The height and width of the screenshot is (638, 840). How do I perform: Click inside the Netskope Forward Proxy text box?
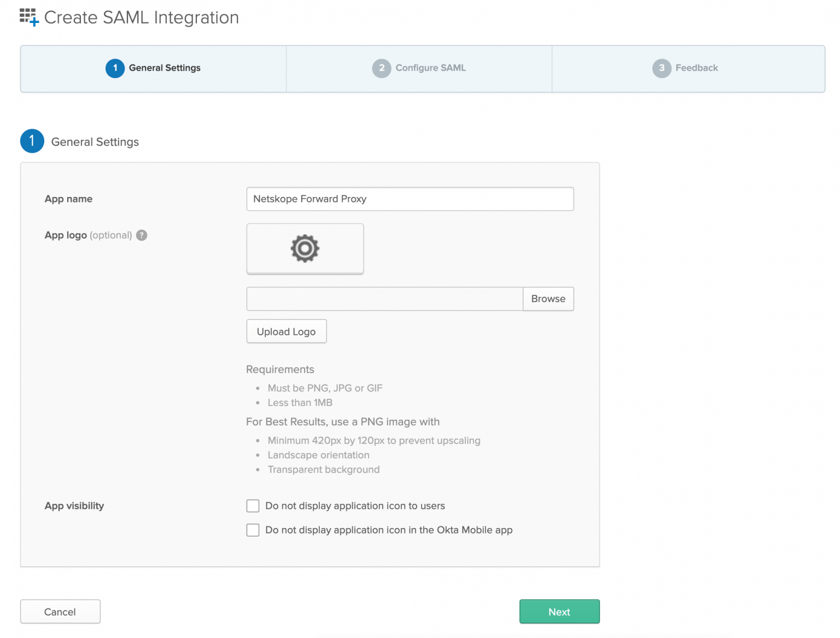click(410, 199)
